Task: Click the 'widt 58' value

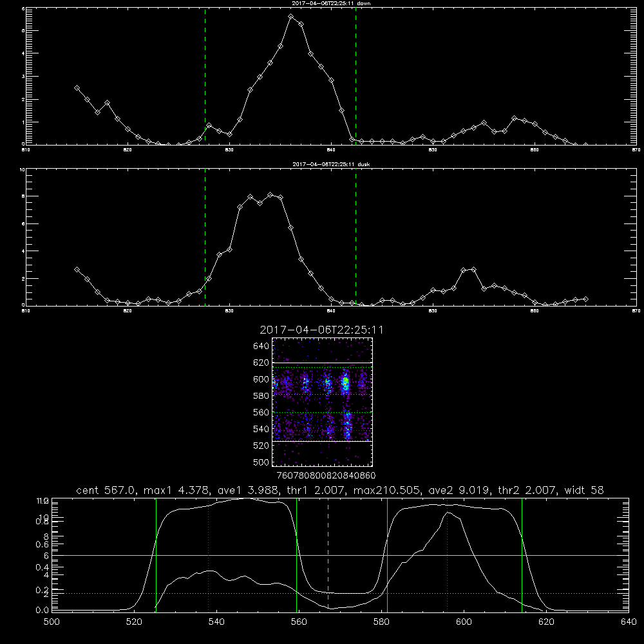Action: tap(584, 490)
